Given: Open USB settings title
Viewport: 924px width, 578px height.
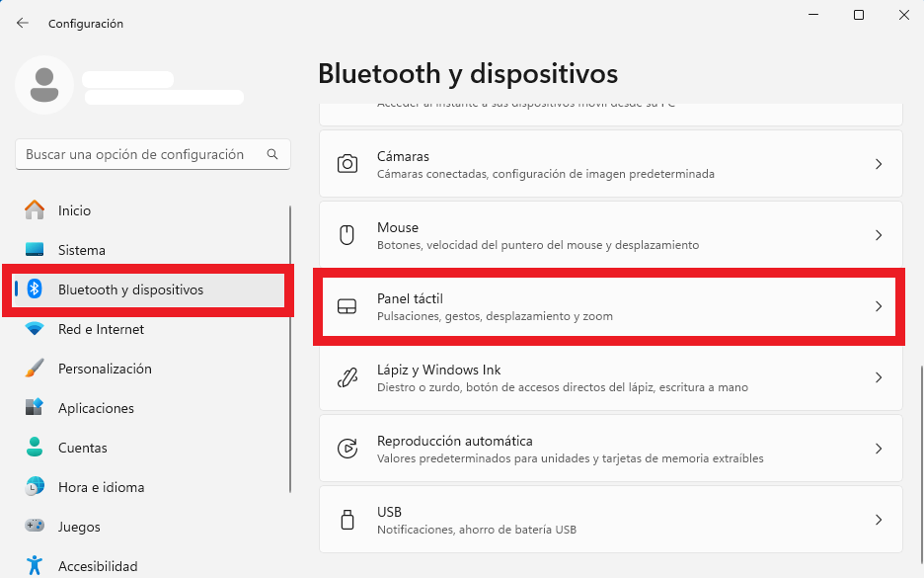Looking at the screenshot, I should click(x=390, y=512).
